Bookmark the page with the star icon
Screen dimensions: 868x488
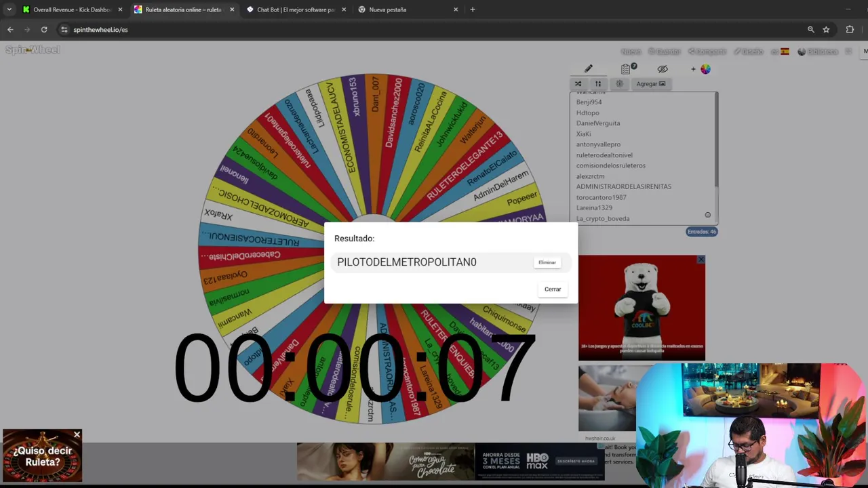pyautogui.click(x=826, y=30)
